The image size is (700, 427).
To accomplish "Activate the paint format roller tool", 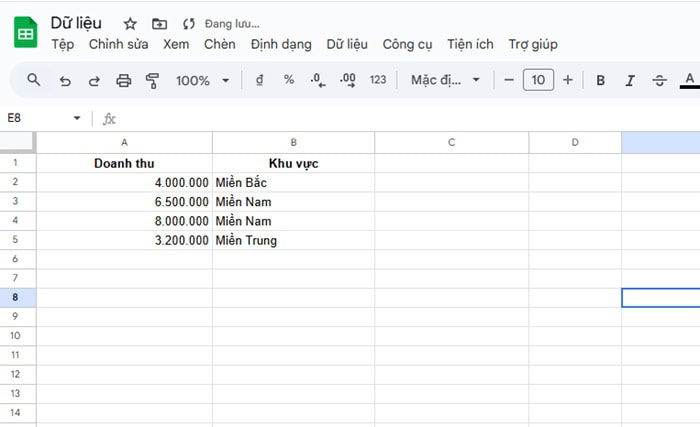I will point(152,80).
